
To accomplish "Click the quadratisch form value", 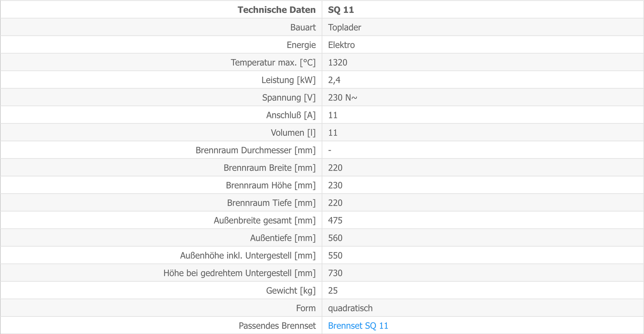I will [350, 308].
